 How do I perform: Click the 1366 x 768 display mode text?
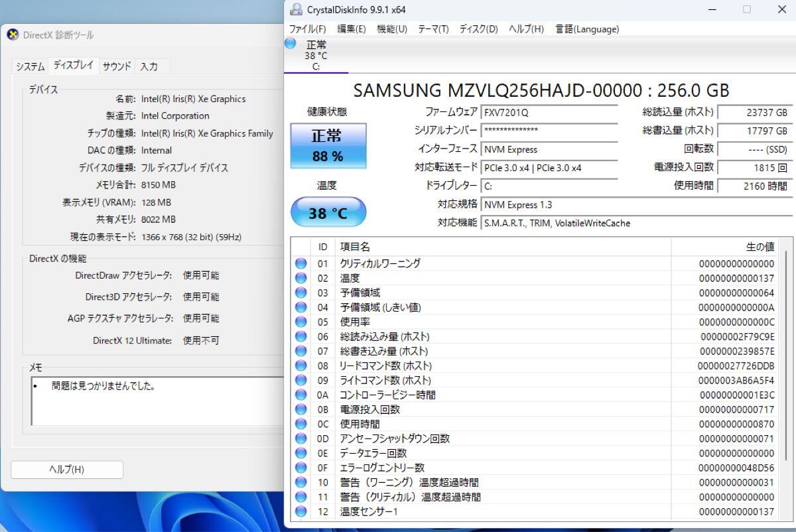point(191,236)
